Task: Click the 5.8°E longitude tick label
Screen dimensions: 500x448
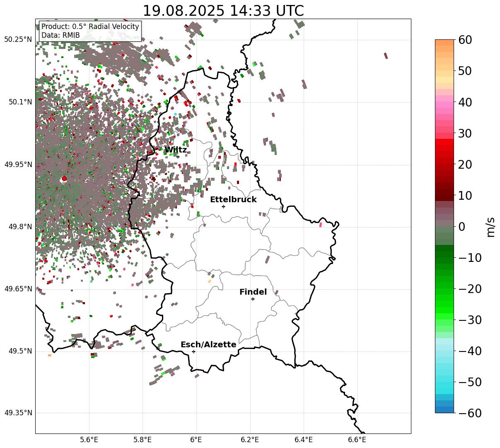Action: pos(143,440)
